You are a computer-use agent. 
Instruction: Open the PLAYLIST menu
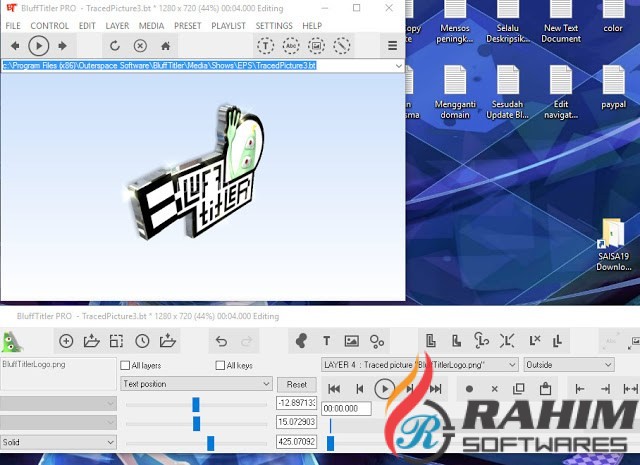pos(228,25)
